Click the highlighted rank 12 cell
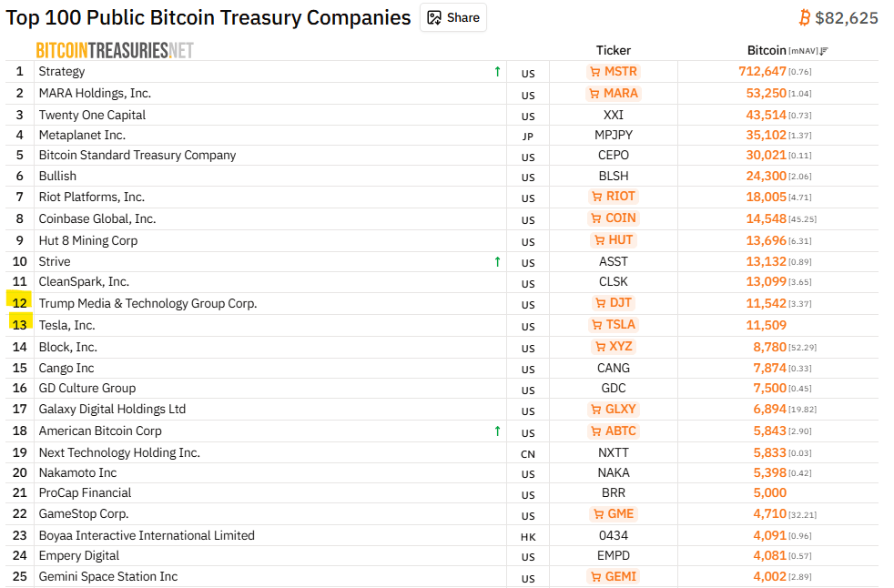This screenshot has width=894, height=588. pos(19,303)
